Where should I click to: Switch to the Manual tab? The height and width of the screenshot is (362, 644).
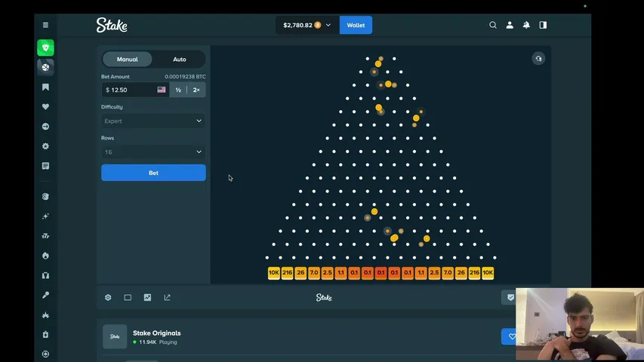[128, 59]
